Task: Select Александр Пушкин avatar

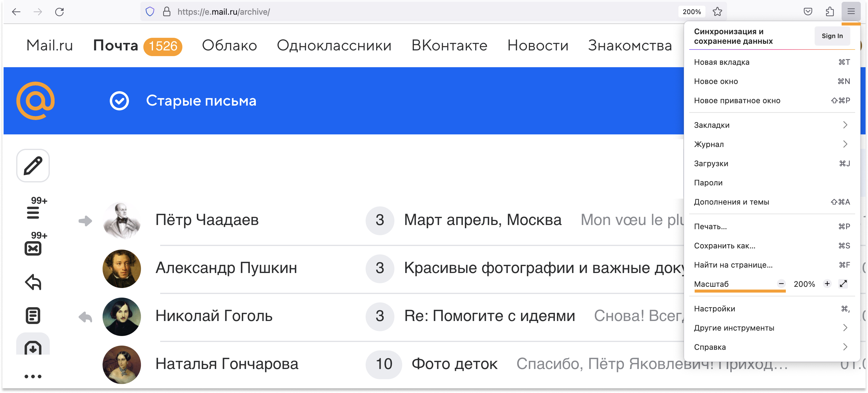Action: click(x=122, y=268)
